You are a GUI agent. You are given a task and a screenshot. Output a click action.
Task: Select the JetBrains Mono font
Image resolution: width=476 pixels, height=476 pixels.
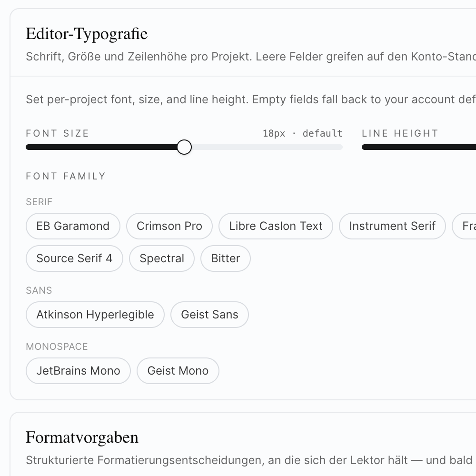[78, 371]
